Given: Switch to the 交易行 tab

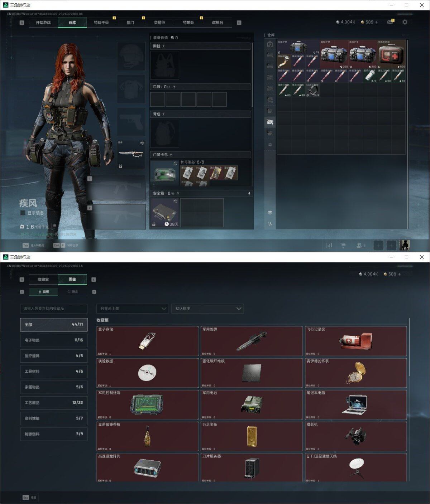Looking at the screenshot, I should (159, 23).
